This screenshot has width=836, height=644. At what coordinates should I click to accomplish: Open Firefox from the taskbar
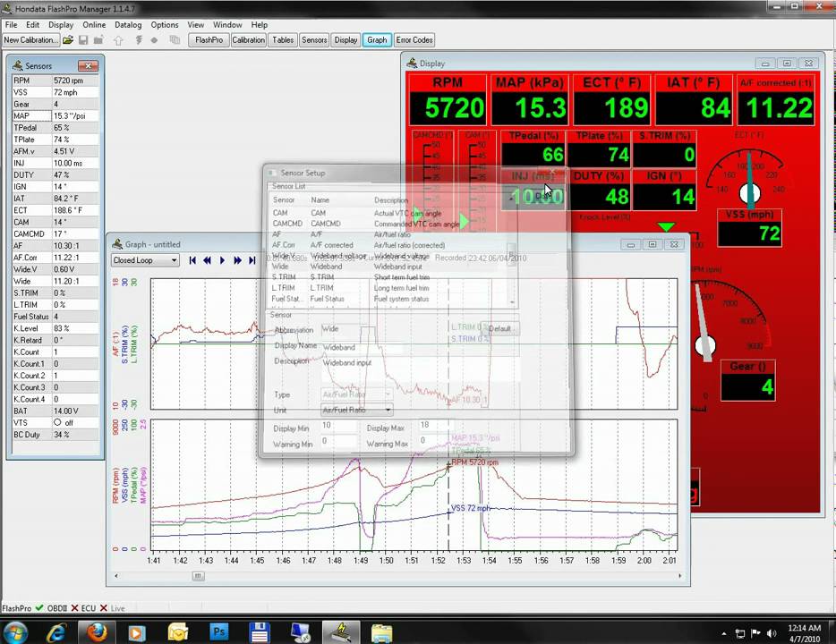[97, 632]
